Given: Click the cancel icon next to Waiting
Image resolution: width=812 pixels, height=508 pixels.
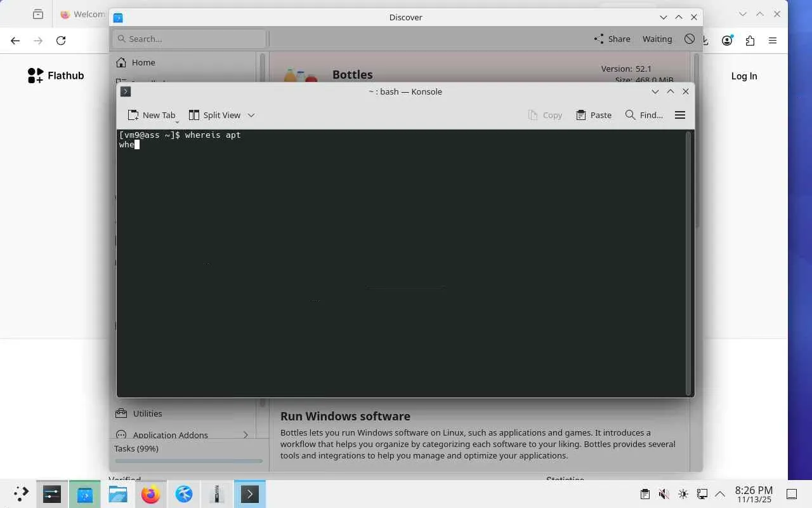Looking at the screenshot, I should [x=690, y=39].
